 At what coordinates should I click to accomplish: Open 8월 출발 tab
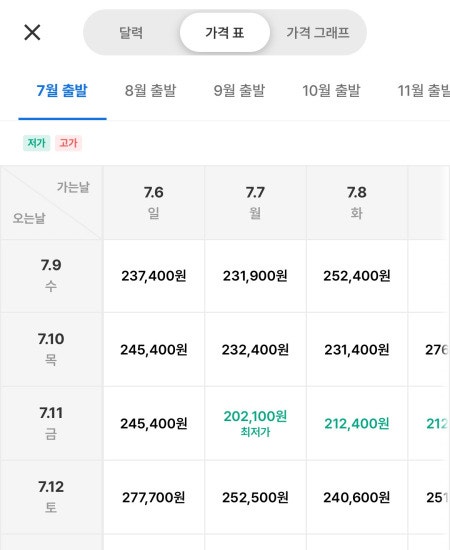(x=150, y=90)
